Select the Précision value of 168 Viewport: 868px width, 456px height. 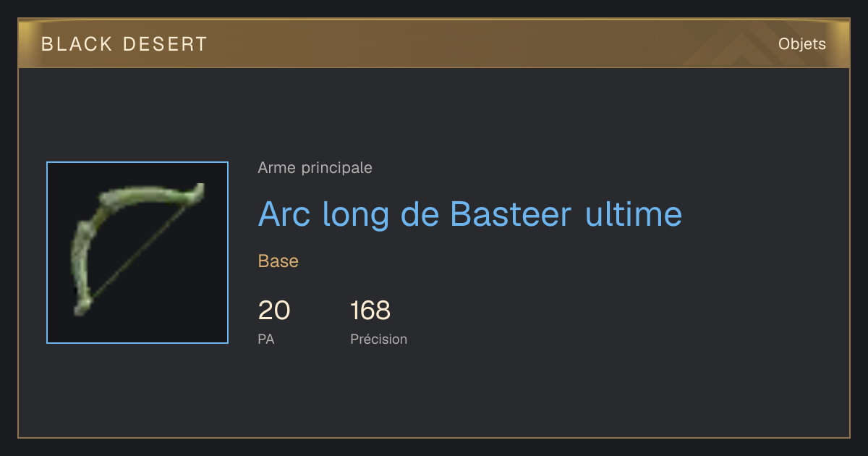coord(370,311)
